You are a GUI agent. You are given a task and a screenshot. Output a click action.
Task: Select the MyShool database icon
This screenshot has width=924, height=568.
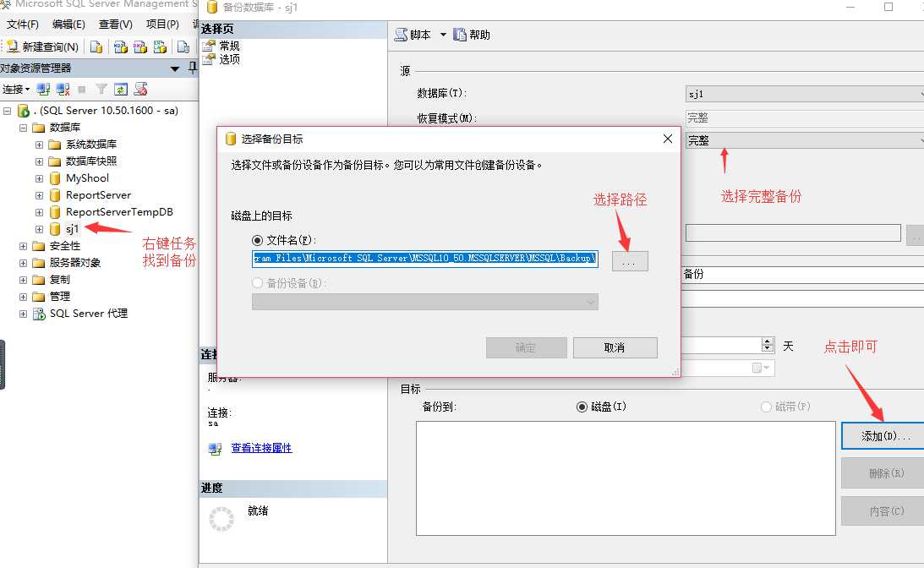coord(55,178)
